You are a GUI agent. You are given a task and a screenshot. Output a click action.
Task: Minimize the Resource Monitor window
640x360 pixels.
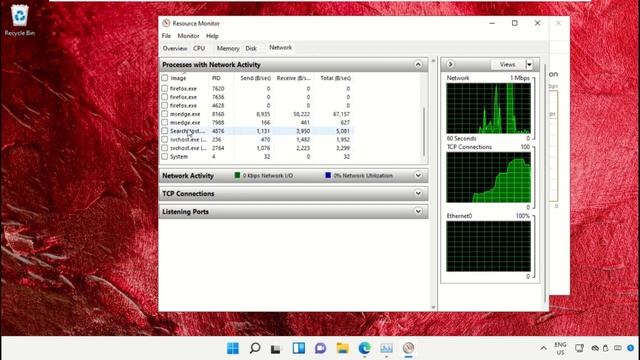click(x=492, y=23)
